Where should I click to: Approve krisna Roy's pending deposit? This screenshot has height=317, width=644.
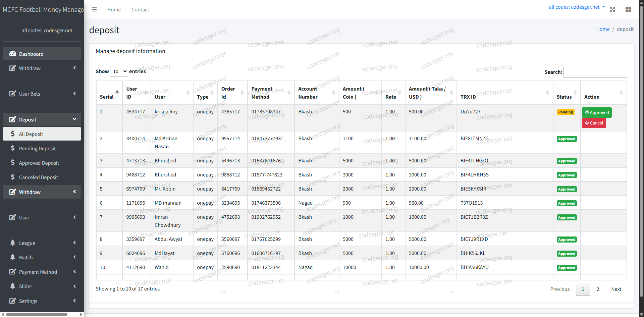coord(597,112)
